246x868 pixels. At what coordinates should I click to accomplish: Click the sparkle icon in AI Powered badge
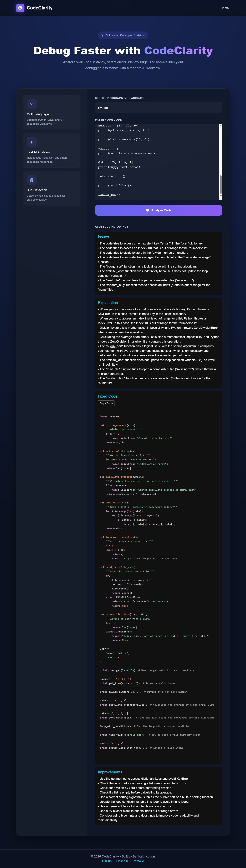tap(103, 35)
